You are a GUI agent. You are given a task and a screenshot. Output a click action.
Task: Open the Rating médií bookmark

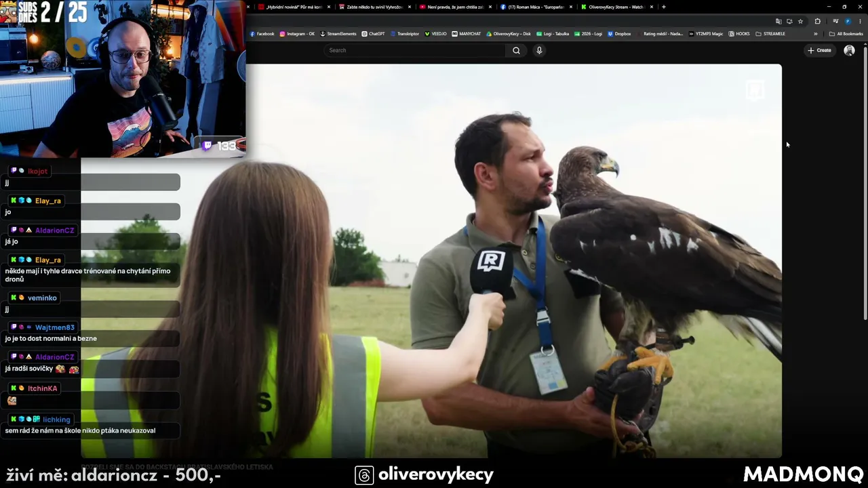660,34
